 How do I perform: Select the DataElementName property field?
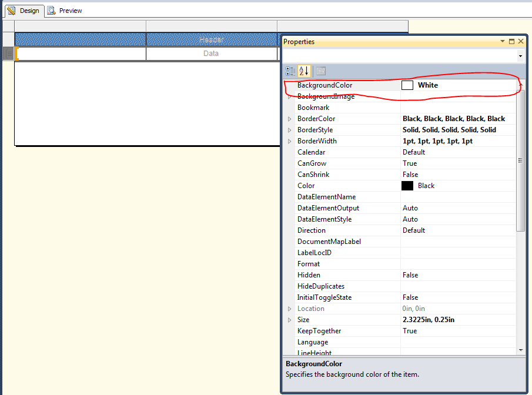458,197
